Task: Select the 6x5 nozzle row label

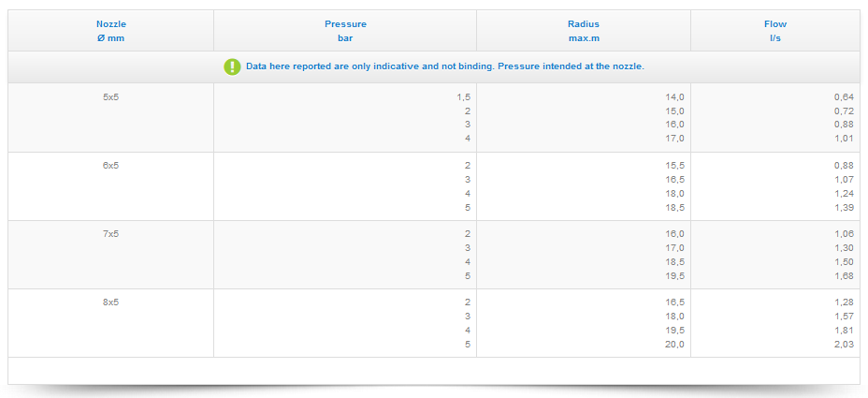Action: click(110, 165)
